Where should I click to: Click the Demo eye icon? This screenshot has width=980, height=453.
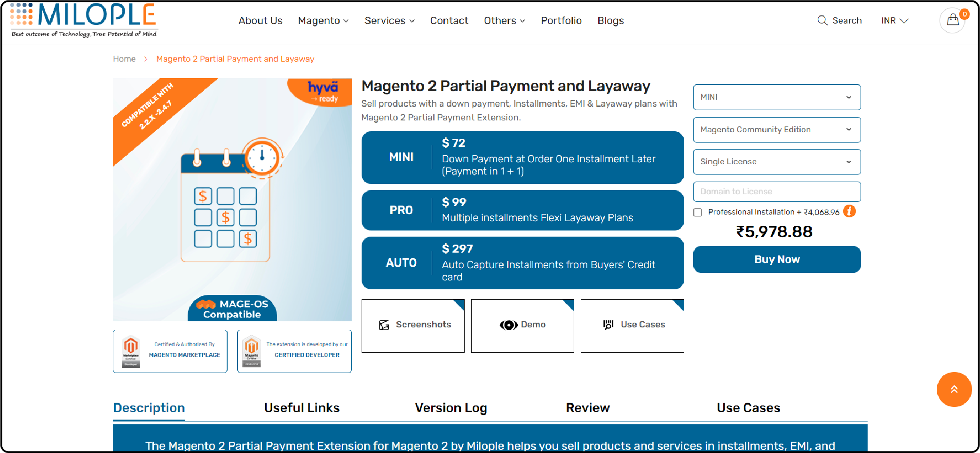(x=508, y=325)
